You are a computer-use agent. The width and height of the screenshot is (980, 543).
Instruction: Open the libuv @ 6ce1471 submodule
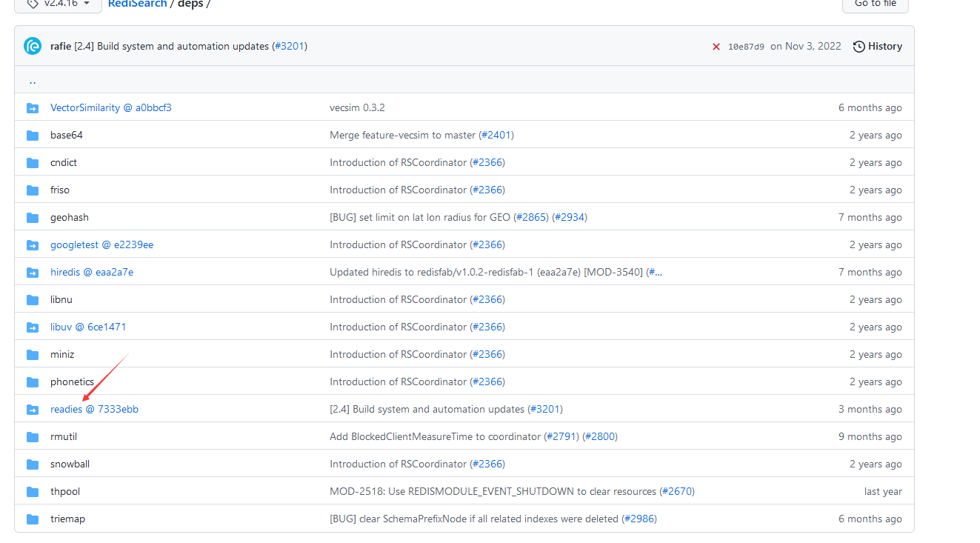pyautogui.click(x=88, y=327)
